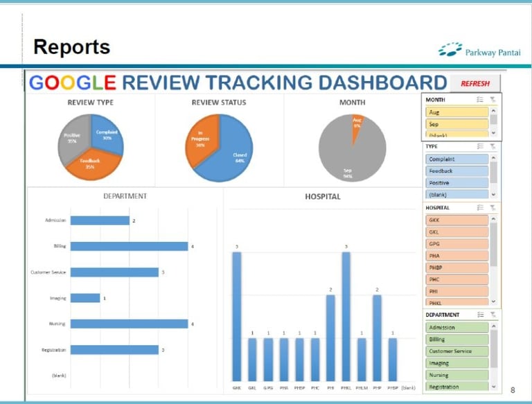Select Sep in MONTH slicer
Viewport: 532px width, 404px height.
[x=456, y=124]
